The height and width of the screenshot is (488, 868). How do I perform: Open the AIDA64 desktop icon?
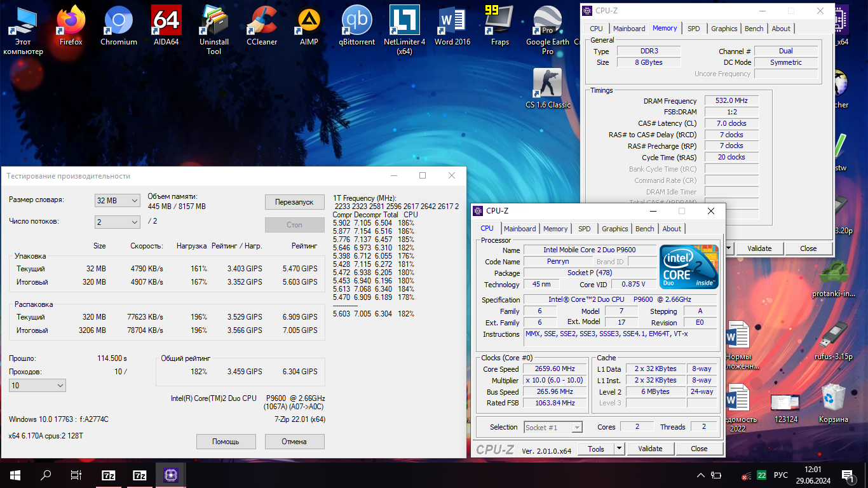[x=166, y=25]
